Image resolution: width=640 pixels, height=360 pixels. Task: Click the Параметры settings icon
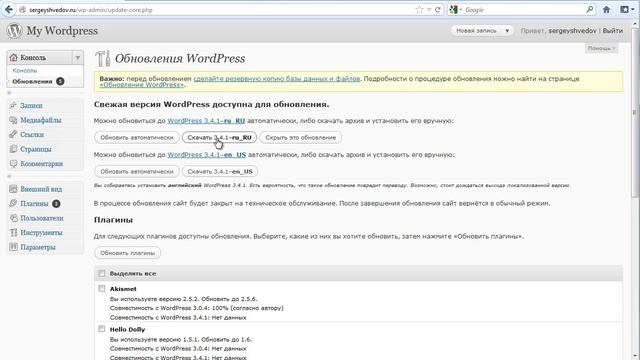13,247
